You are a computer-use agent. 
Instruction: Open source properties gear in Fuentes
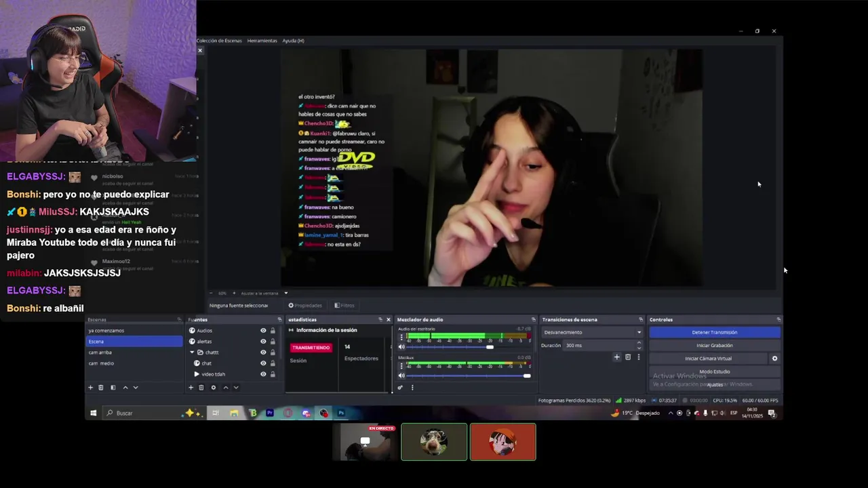(x=214, y=388)
